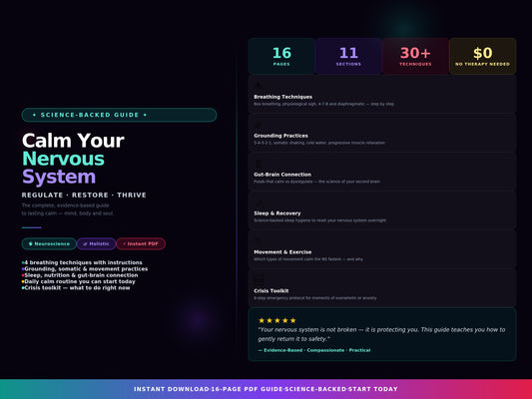Click the word REGULATE in tagline
The width and height of the screenshot is (532, 399).
[42, 195]
